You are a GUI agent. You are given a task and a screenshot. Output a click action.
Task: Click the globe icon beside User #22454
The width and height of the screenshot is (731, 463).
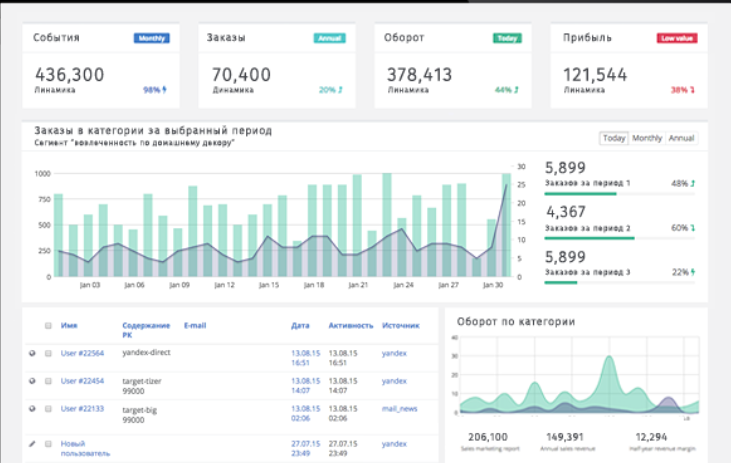click(x=33, y=381)
